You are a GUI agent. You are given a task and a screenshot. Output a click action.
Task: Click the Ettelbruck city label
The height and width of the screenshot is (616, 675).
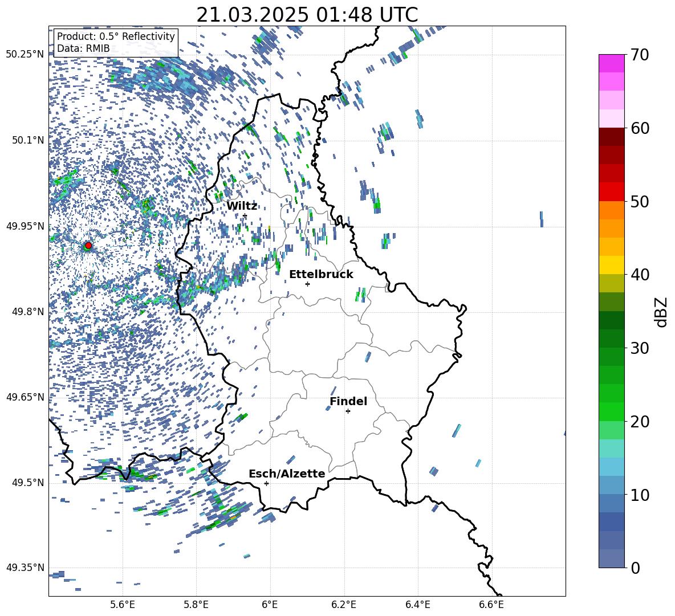[321, 274]
